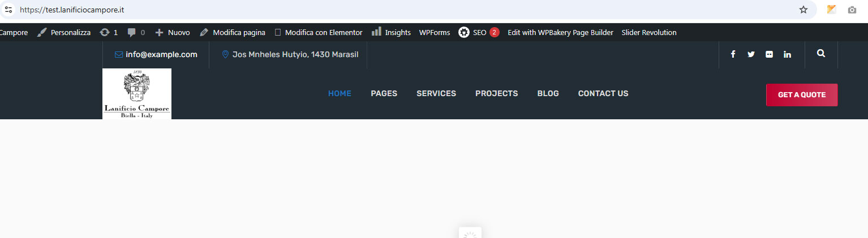Open the Insights admin menu
The image size is (868, 238).
coord(391,33)
